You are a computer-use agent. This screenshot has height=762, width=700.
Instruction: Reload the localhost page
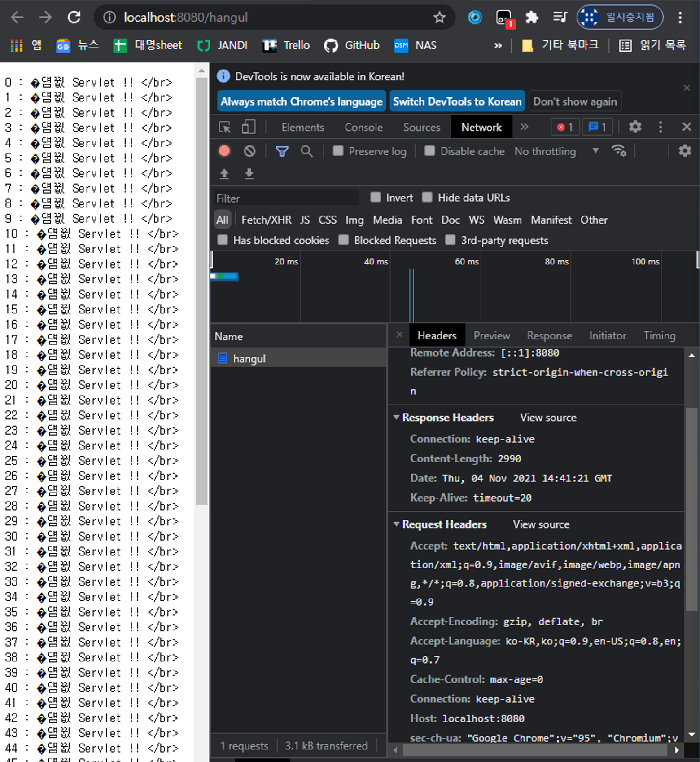[x=74, y=18]
